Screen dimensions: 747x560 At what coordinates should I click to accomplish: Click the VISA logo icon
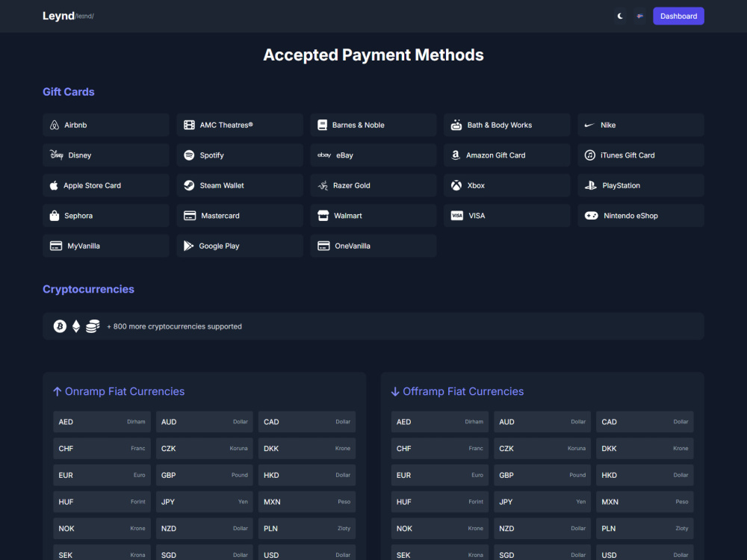point(457,216)
